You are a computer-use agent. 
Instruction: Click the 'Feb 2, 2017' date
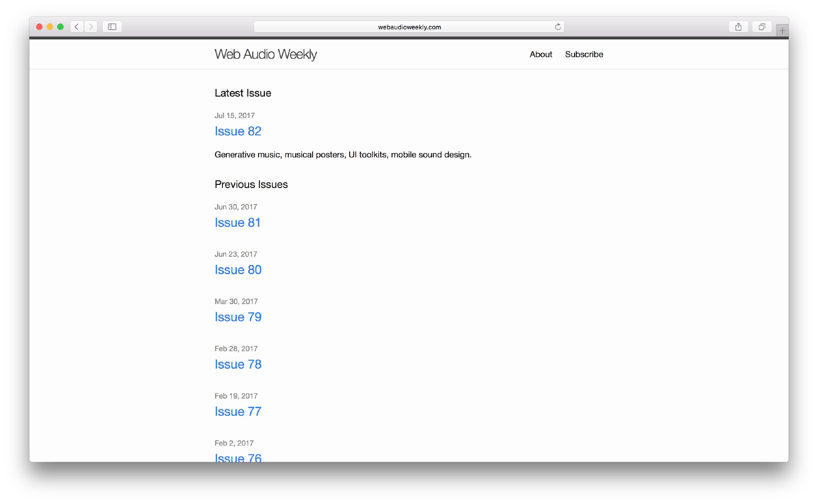(x=234, y=443)
